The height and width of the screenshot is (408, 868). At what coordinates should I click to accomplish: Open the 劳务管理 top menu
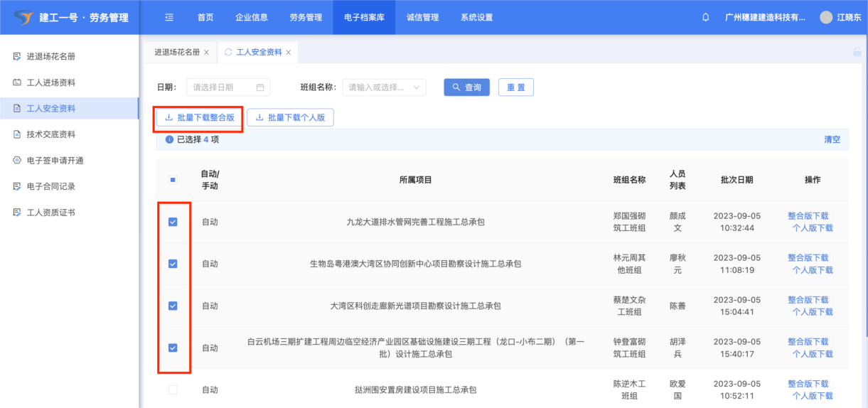click(x=306, y=17)
